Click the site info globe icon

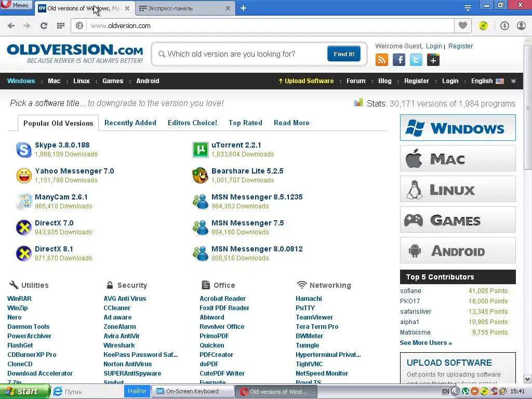(79, 26)
